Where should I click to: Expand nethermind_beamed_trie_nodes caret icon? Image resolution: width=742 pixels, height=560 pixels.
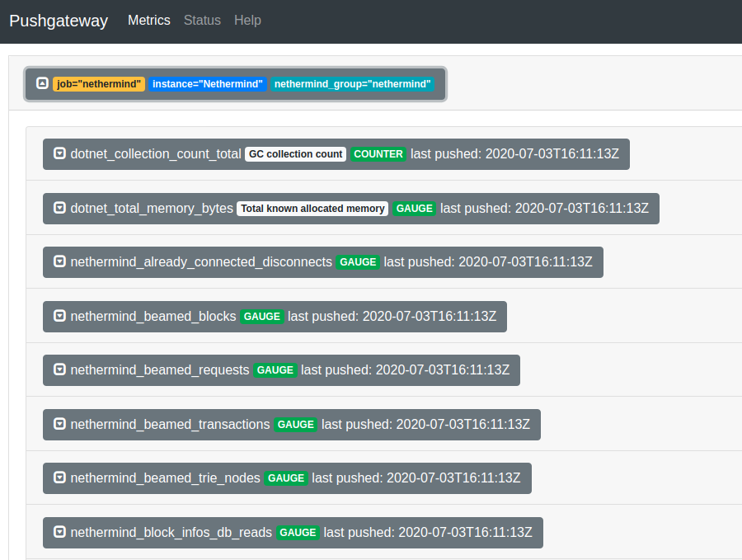[x=59, y=478]
